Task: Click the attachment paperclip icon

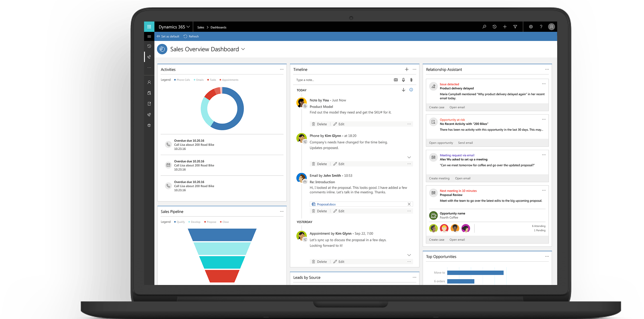Action: pos(411,80)
